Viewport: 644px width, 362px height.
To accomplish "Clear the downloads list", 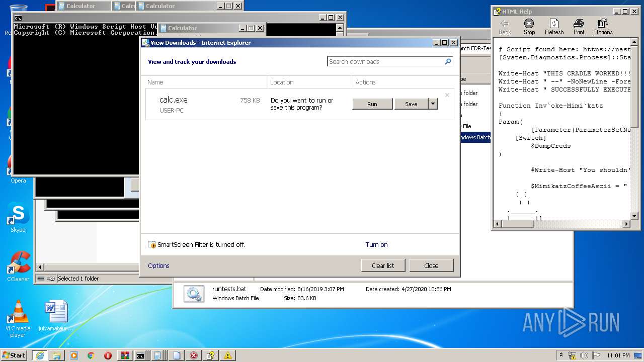I will click(383, 265).
